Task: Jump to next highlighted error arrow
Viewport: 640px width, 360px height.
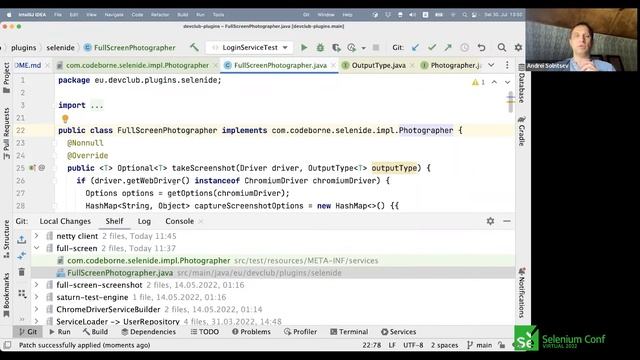Action: (x=507, y=82)
